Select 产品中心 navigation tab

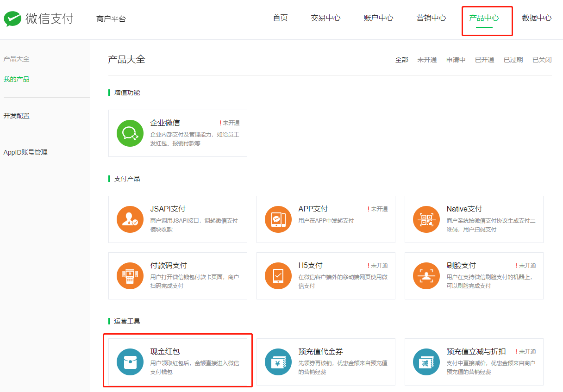pos(484,18)
